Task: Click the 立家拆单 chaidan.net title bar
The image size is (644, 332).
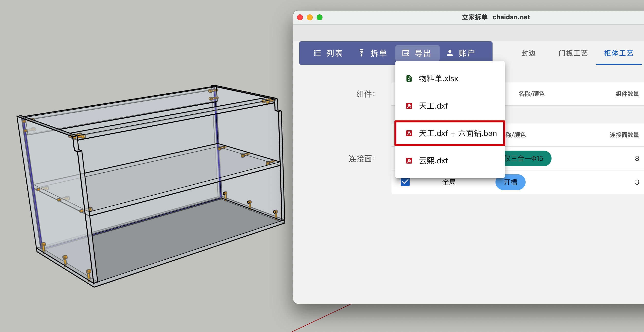Action: (x=495, y=17)
